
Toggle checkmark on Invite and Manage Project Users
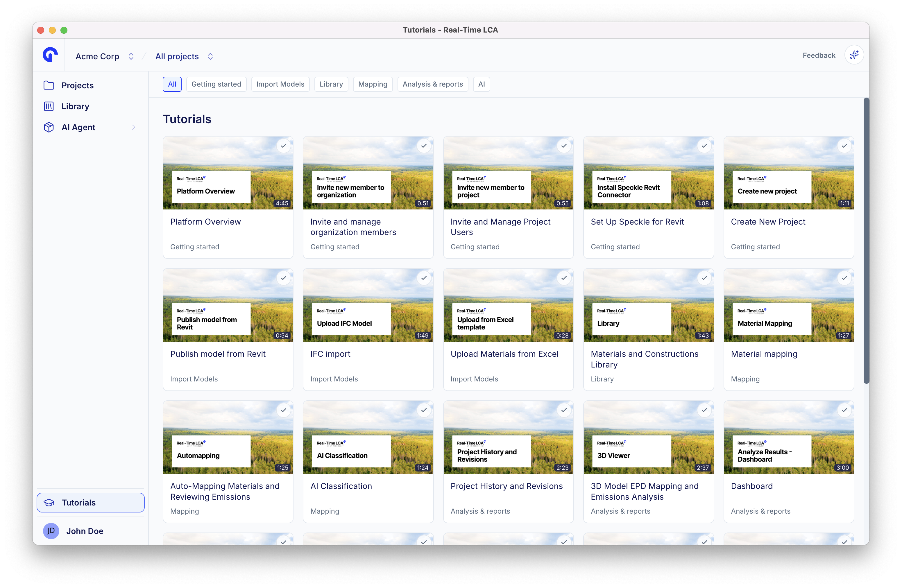coord(564,146)
